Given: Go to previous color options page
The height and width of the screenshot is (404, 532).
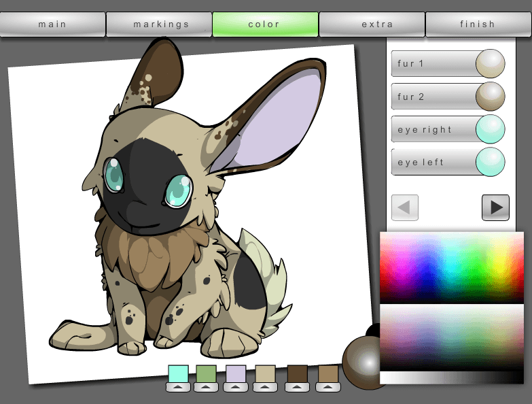Looking at the screenshot, I should pyautogui.click(x=405, y=207).
